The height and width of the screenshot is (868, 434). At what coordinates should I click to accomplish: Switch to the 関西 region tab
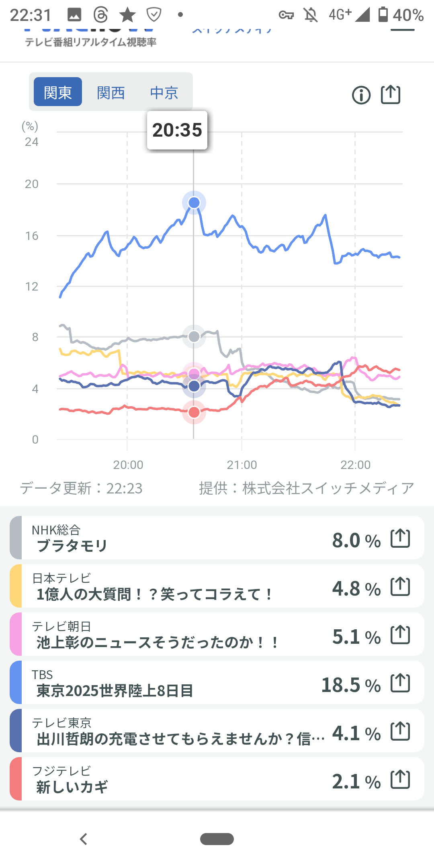(x=111, y=92)
